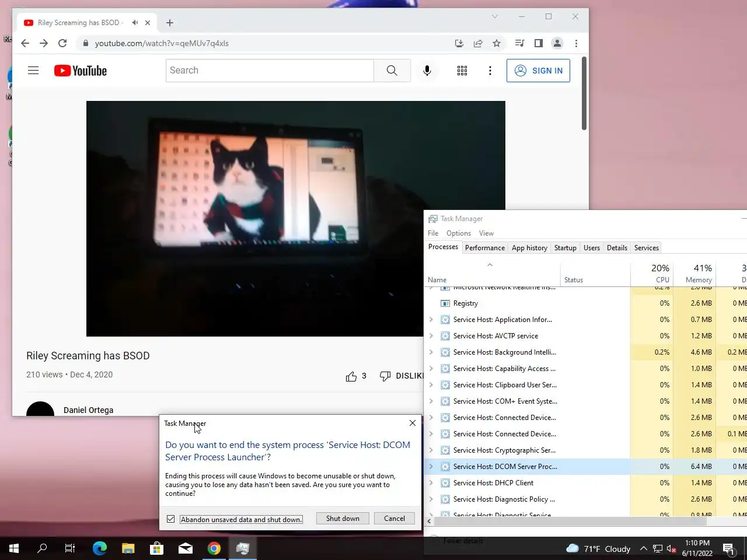This screenshot has height=560, width=747.
Task: Like the video with thumbs up icon
Action: [x=351, y=376]
